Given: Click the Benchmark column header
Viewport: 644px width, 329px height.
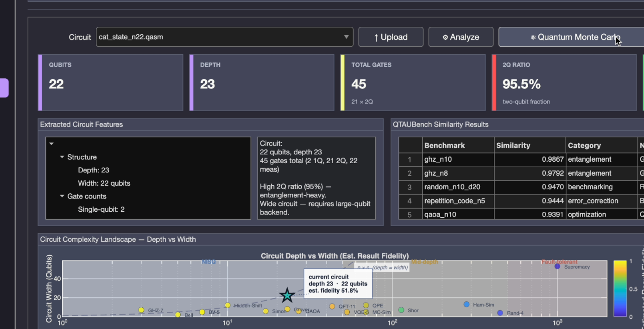Looking at the screenshot, I should click(x=458, y=145).
